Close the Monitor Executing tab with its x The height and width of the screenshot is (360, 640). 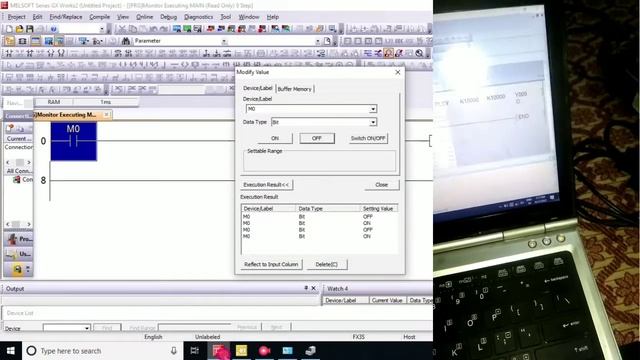click(x=106, y=115)
